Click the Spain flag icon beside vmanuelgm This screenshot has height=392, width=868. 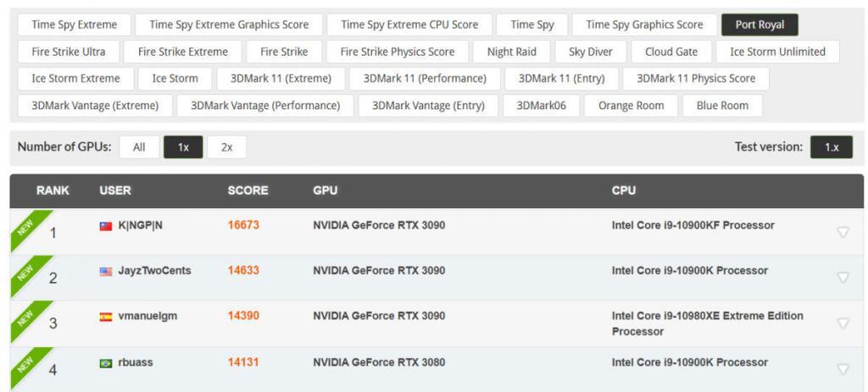[x=106, y=317]
